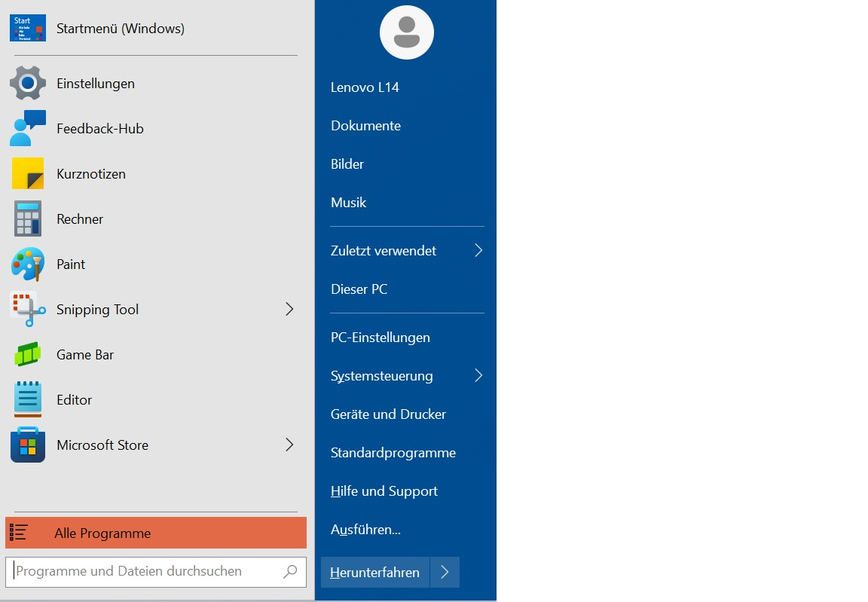Click the Startmenü (Windows) label text
The width and height of the screenshot is (868, 602).
(x=120, y=29)
